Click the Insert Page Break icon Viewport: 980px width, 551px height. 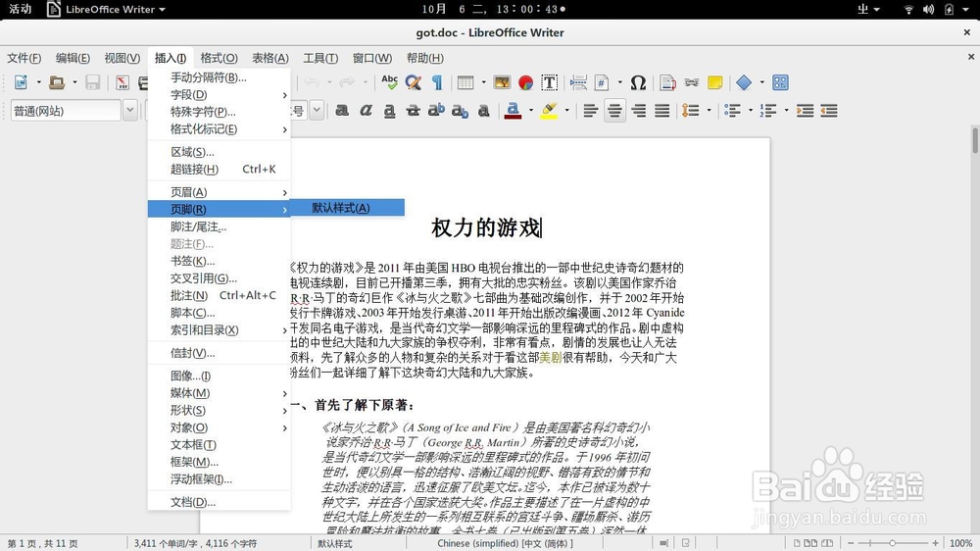(578, 82)
